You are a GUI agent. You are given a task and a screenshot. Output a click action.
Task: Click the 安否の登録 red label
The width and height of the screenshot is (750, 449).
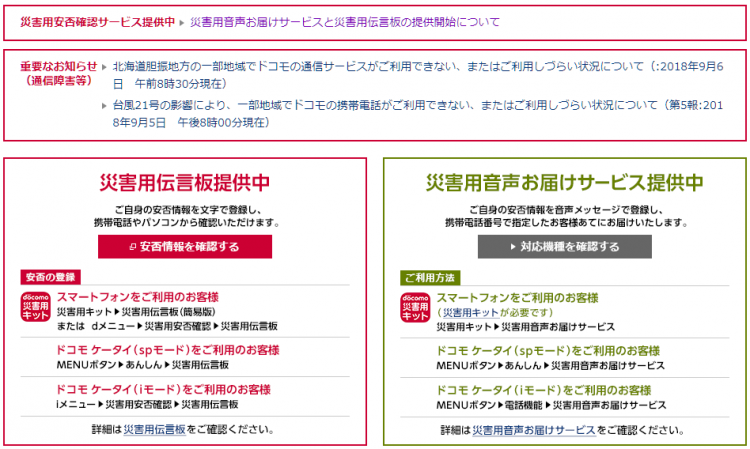(50, 277)
